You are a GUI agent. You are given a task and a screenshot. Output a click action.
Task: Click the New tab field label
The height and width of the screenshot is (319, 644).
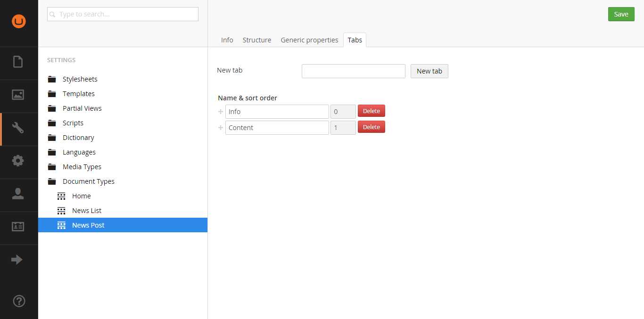click(x=230, y=70)
